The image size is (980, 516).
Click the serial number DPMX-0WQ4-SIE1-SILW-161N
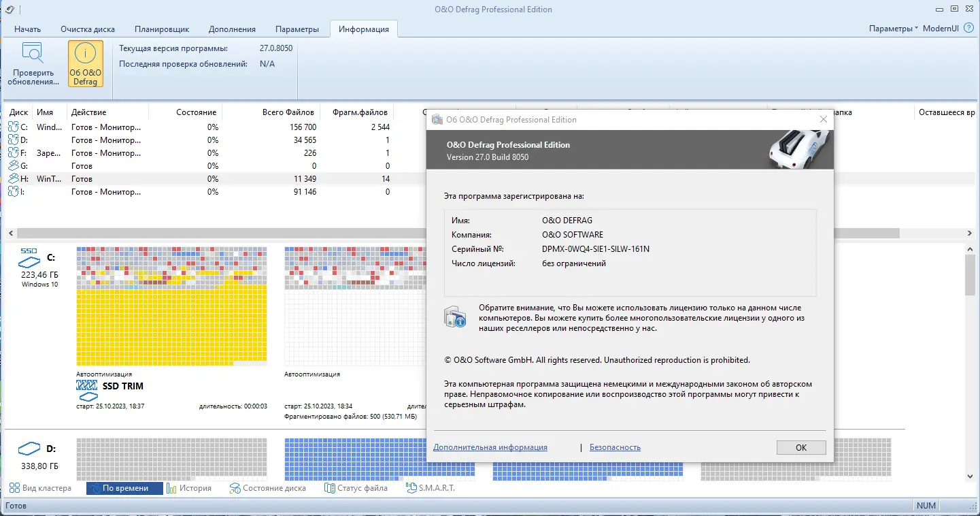[596, 248]
